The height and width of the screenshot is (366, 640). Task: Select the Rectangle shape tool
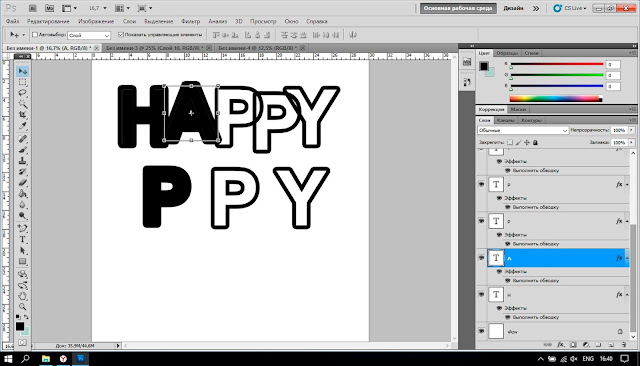coord(22,262)
